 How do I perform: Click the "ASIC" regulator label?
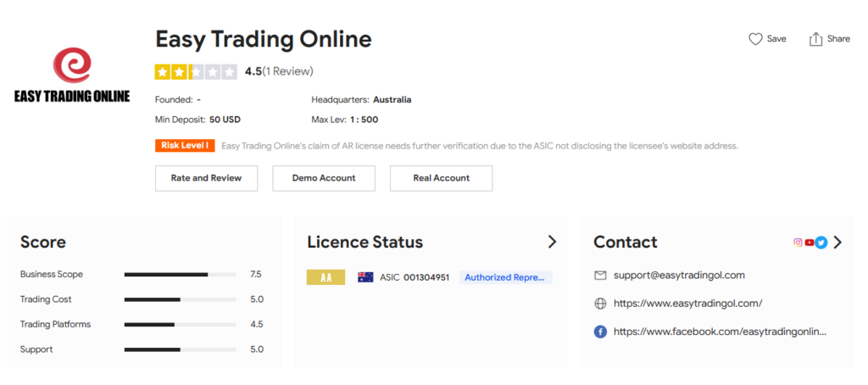point(390,277)
